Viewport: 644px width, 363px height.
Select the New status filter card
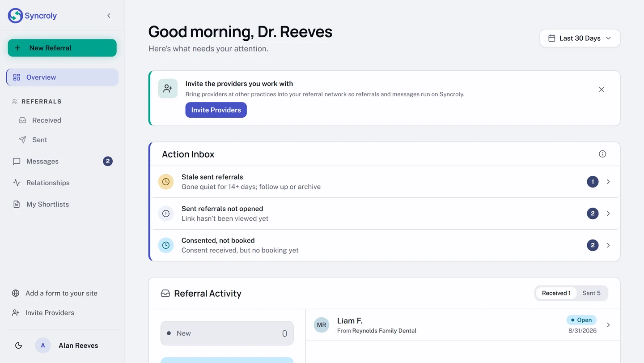click(x=227, y=333)
